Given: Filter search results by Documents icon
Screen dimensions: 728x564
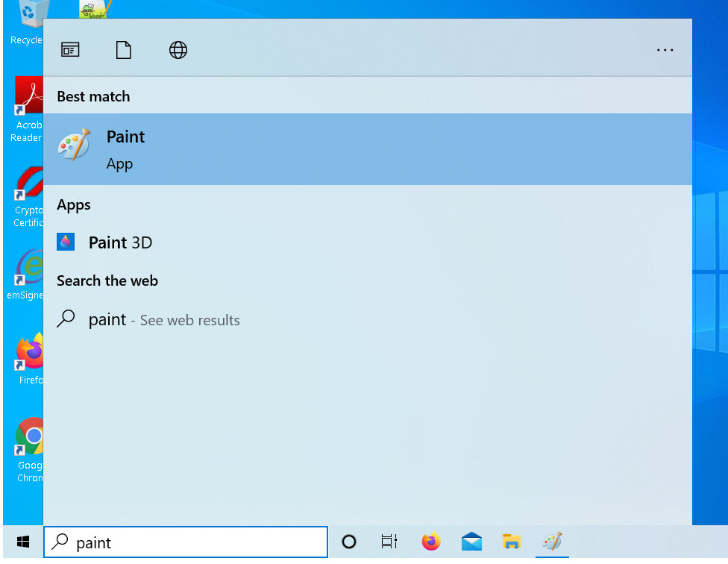Looking at the screenshot, I should pos(123,50).
